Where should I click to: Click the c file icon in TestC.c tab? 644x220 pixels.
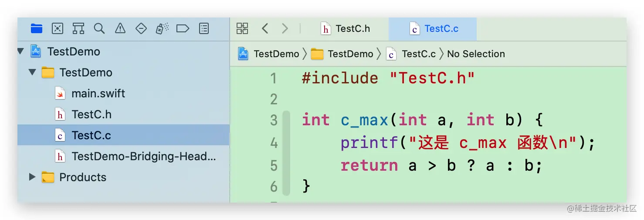pos(415,29)
